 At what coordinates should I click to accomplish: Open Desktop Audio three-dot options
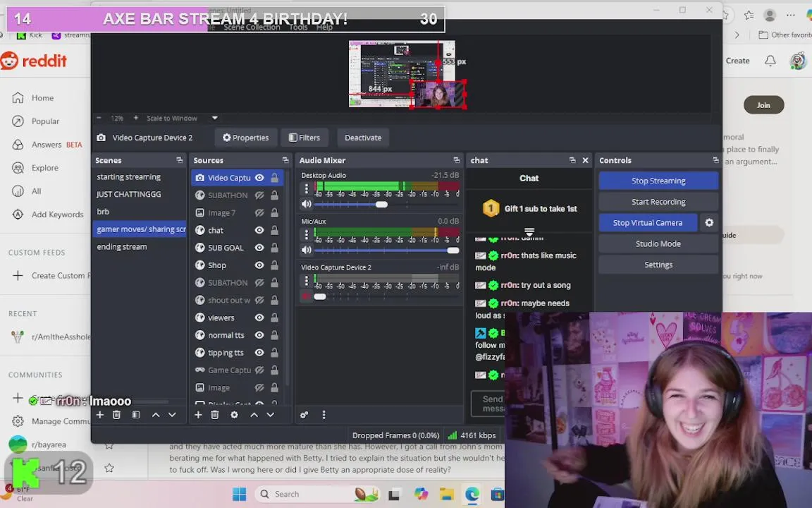(306, 188)
